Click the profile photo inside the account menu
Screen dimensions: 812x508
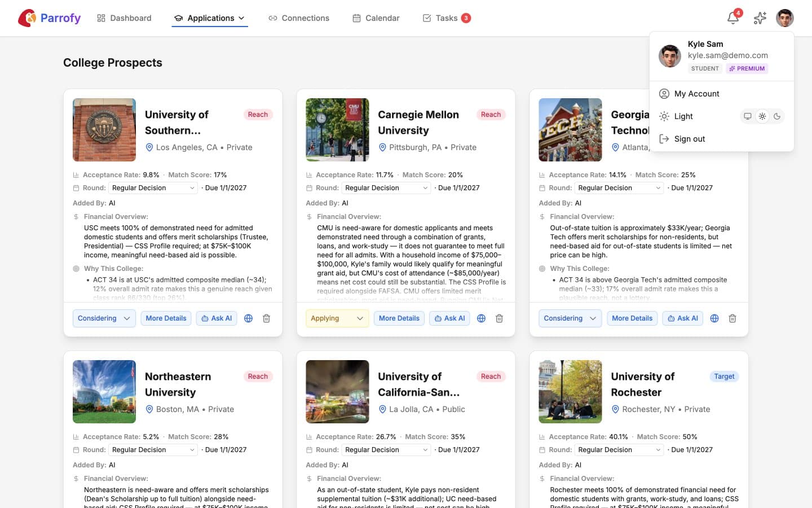pyautogui.click(x=670, y=56)
